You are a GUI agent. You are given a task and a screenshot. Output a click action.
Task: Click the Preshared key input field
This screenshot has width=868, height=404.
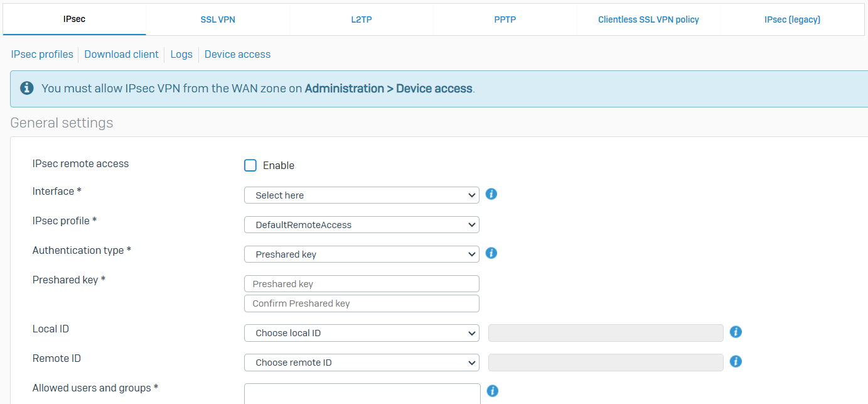[361, 284]
